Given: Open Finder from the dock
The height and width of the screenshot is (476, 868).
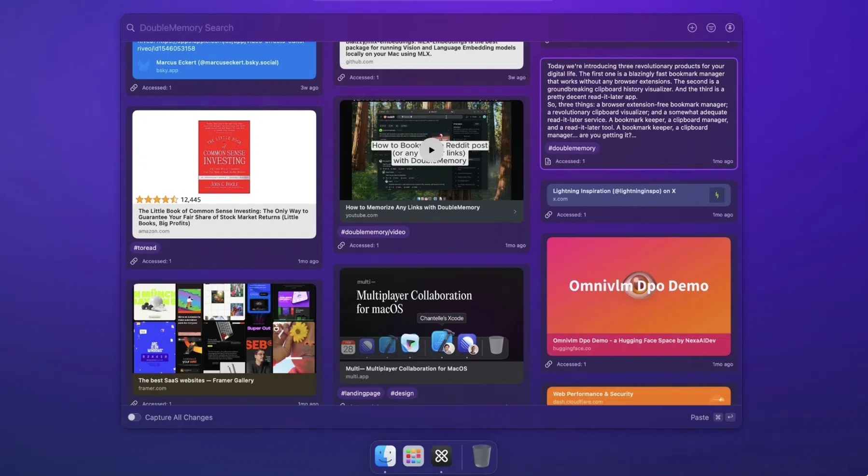Looking at the screenshot, I should pos(385,456).
